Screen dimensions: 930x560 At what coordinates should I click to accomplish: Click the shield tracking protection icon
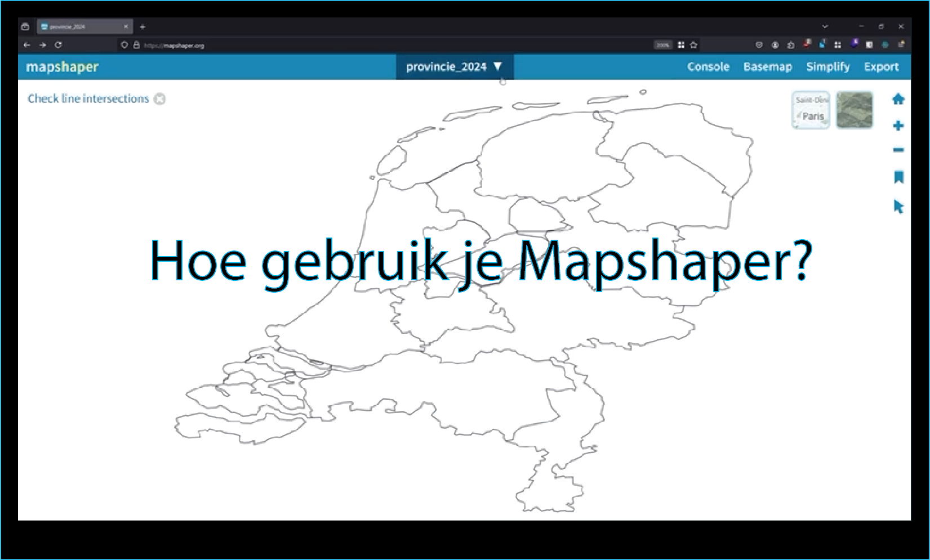124,44
